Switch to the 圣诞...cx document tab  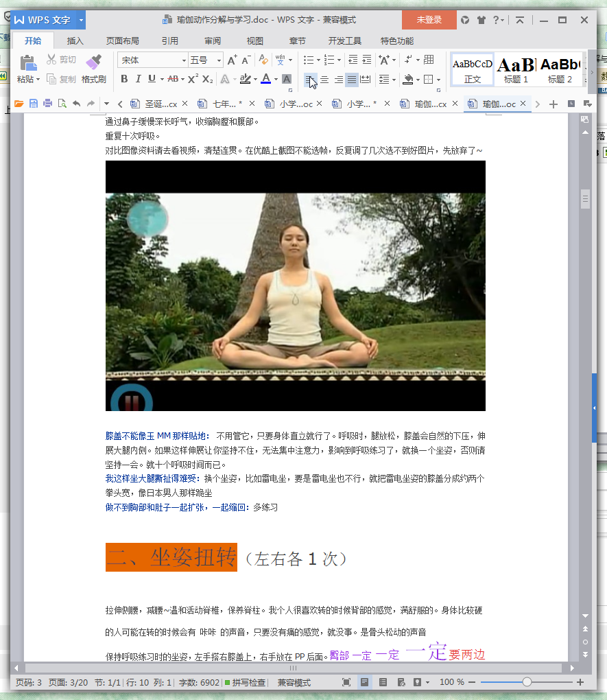[160, 104]
